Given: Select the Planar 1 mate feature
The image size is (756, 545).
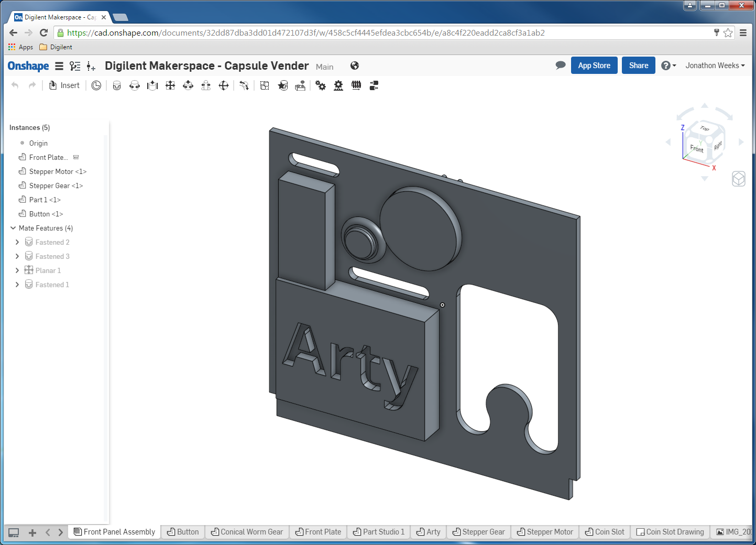Looking at the screenshot, I should click(x=48, y=270).
